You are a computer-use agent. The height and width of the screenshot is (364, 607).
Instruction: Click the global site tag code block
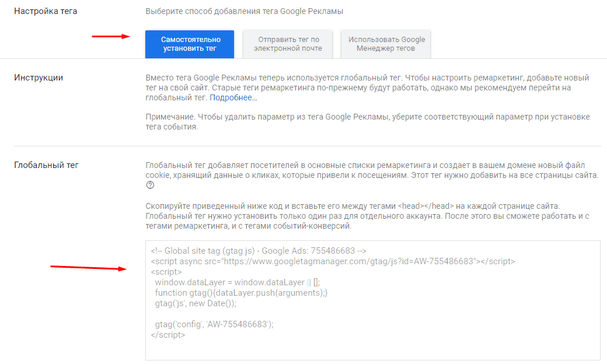[374, 297]
